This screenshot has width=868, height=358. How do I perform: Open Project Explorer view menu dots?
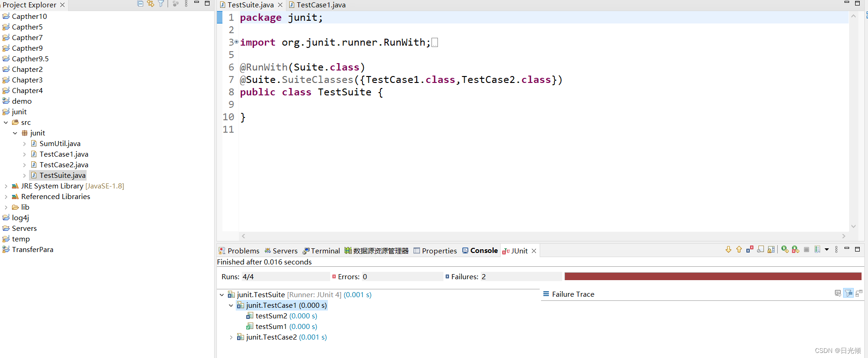186,4
